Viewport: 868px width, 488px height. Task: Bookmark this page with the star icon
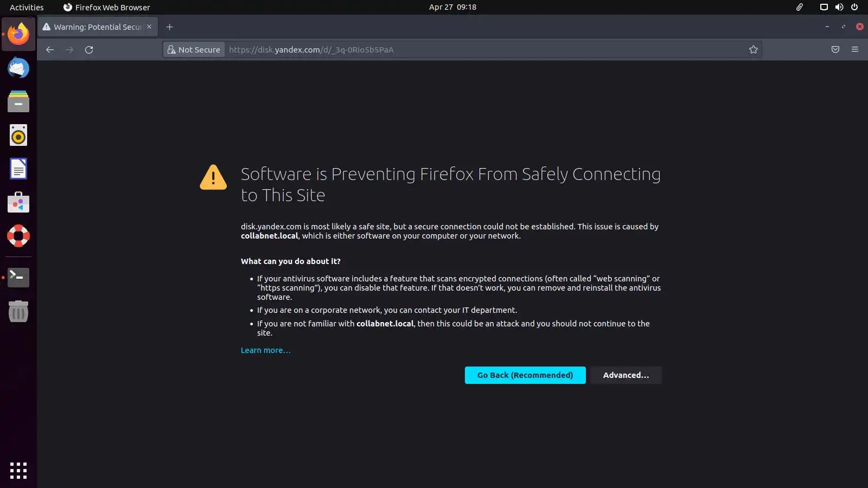(x=753, y=50)
